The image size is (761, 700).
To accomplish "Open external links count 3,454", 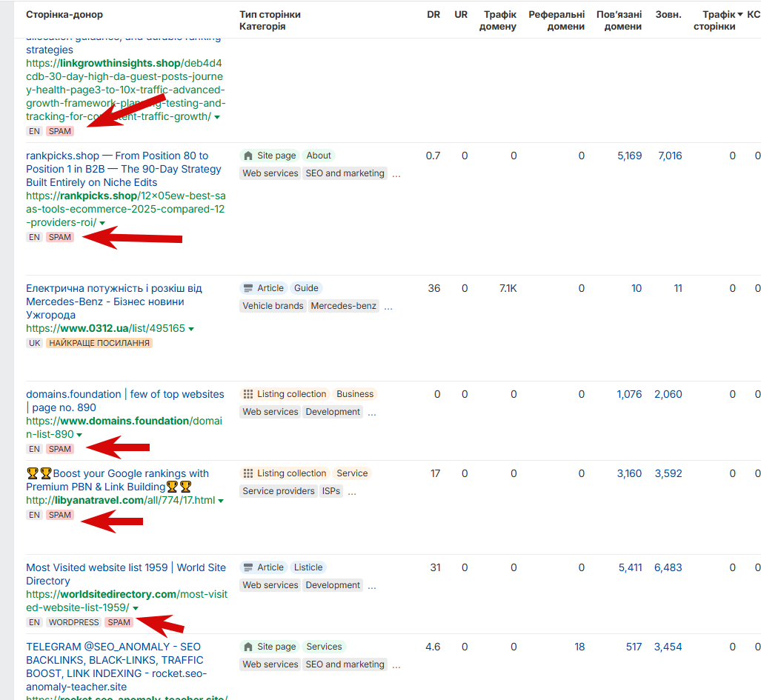I will pyautogui.click(x=668, y=647).
